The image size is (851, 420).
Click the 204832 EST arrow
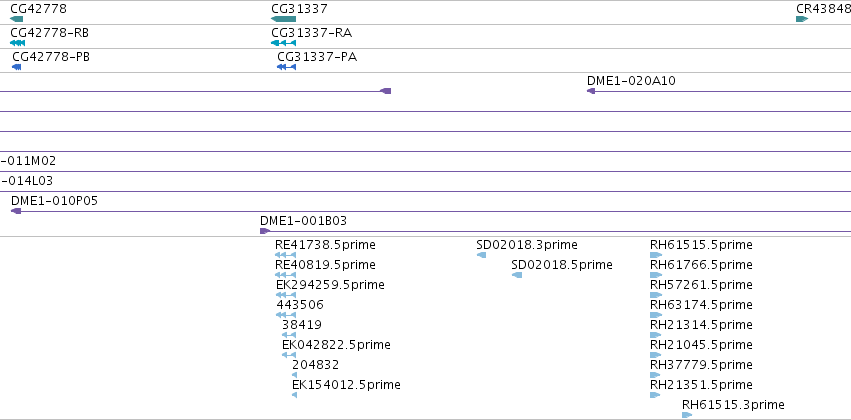(294, 376)
